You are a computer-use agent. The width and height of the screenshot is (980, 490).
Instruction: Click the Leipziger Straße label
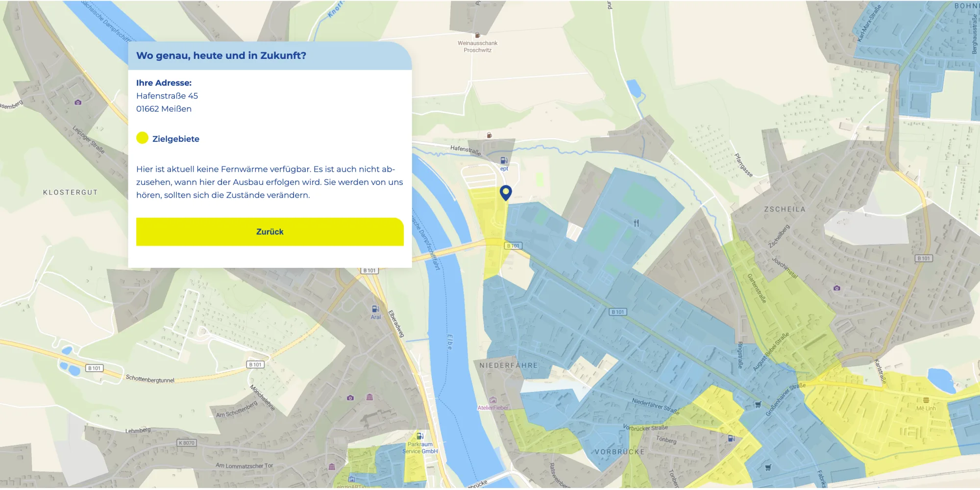89,139
